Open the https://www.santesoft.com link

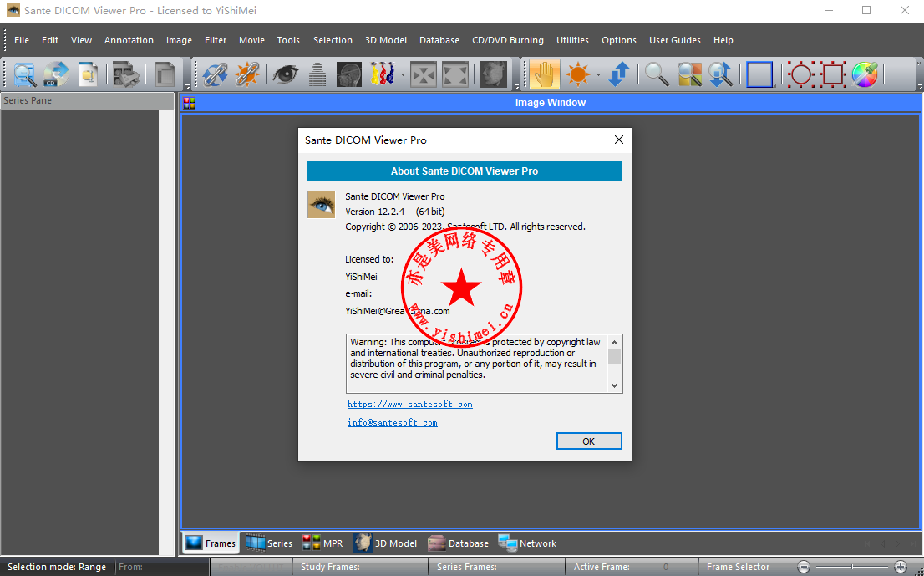409,404
